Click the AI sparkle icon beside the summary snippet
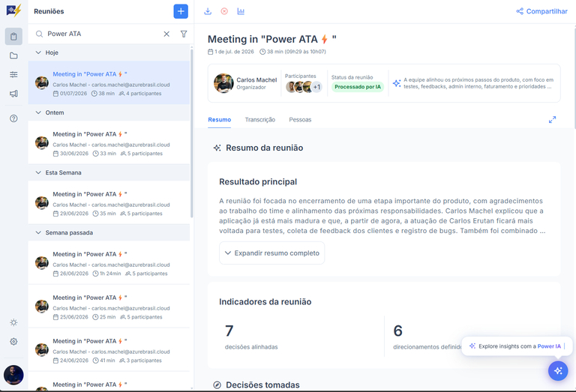 pyautogui.click(x=397, y=83)
